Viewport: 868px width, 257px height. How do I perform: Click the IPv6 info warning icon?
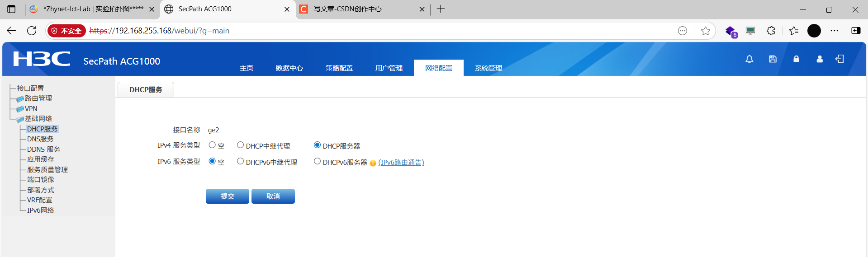click(373, 163)
